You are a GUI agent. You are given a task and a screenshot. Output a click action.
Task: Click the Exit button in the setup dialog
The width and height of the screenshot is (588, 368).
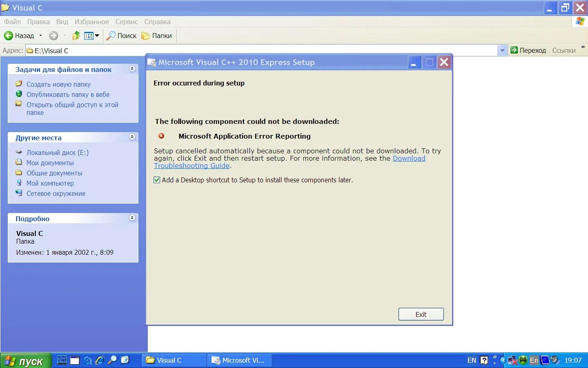click(x=421, y=314)
